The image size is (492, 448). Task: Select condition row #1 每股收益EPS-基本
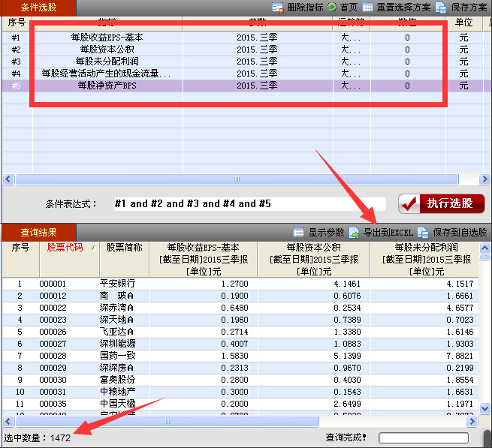point(107,37)
